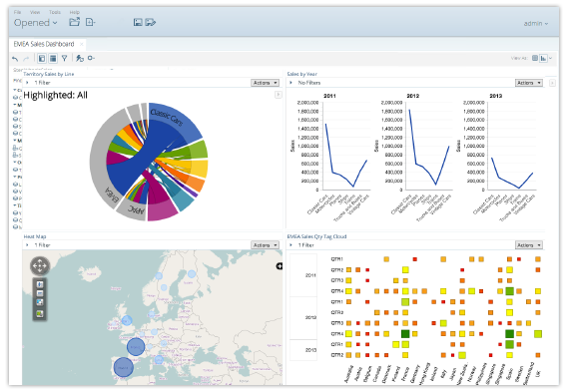569x392 pixels.
Task: Click the large bubble over France on map
Action: coord(136,347)
